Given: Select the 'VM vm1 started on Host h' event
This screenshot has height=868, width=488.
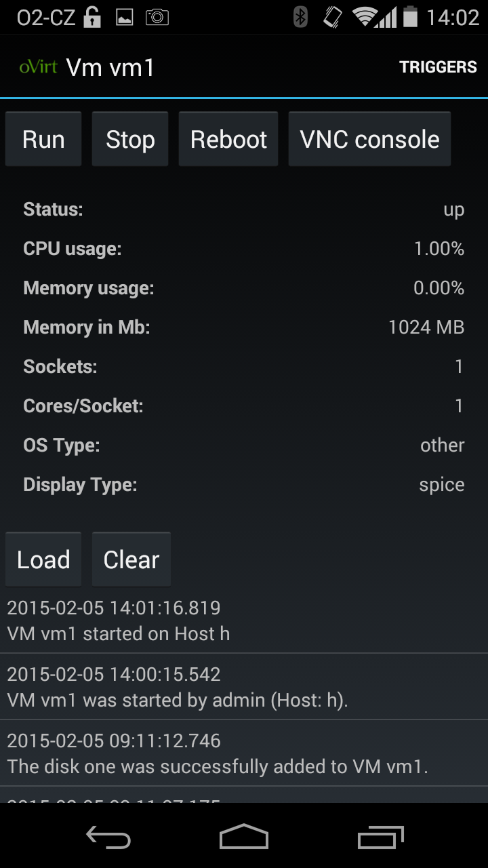Looking at the screenshot, I should click(244, 621).
